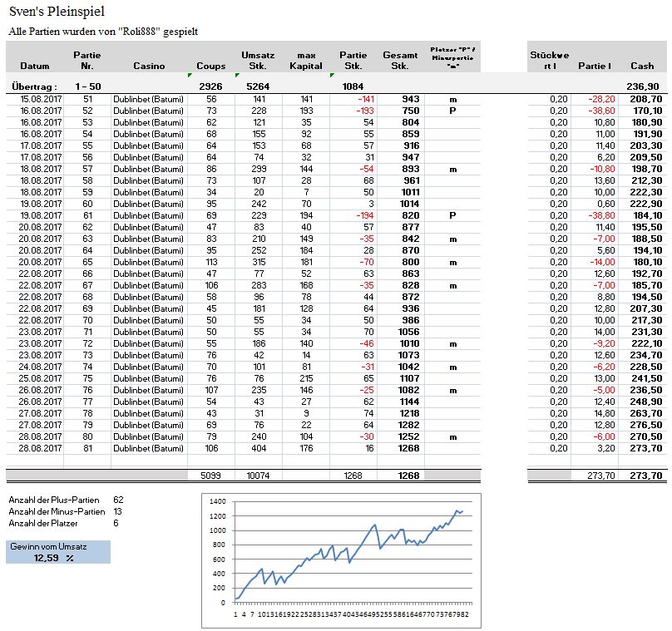Select the Casino column header
Image resolution: width=672 pixels, height=631 pixels.
(149, 66)
